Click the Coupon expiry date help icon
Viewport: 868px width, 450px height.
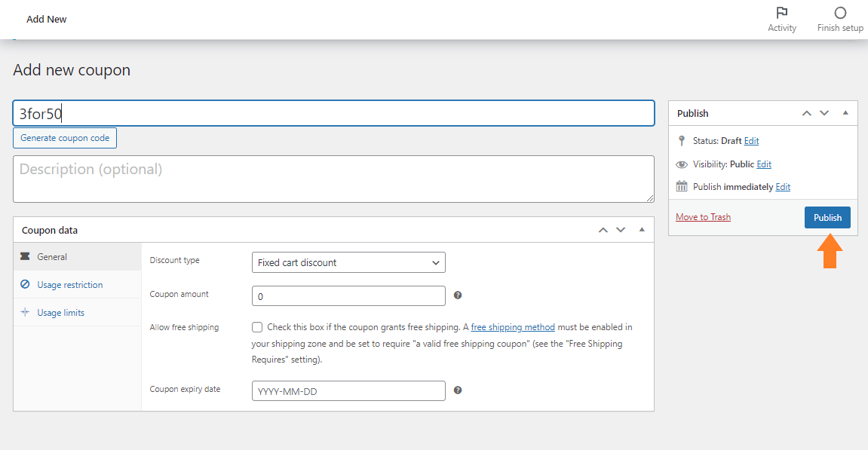458,390
